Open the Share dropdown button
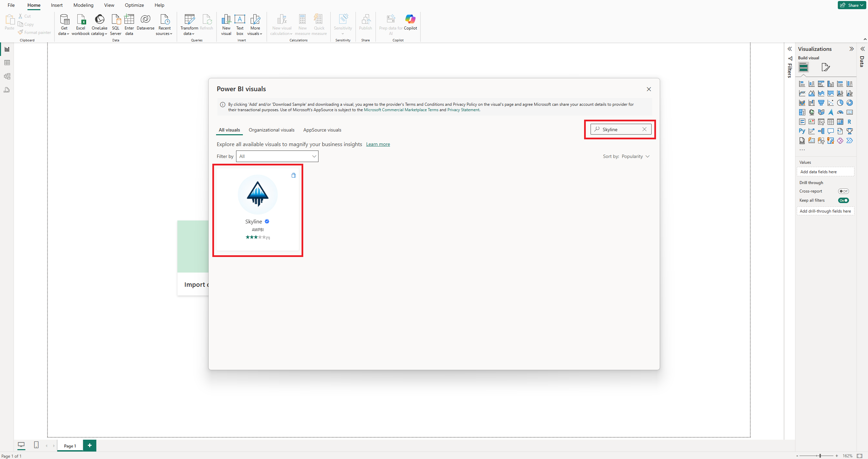The image size is (868, 459). (852, 5)
